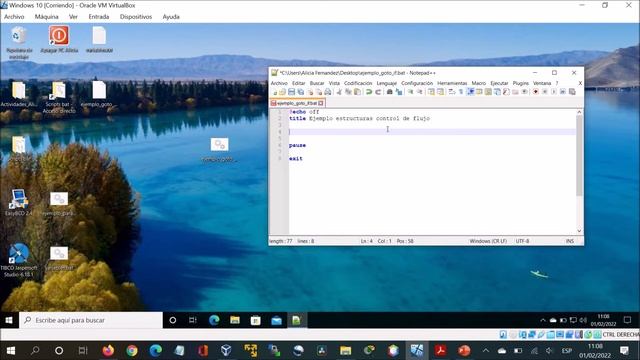This screenshot has height=360, width=640.
Task: Open the Editar menu in Notepad++
Action: (298, 83)
